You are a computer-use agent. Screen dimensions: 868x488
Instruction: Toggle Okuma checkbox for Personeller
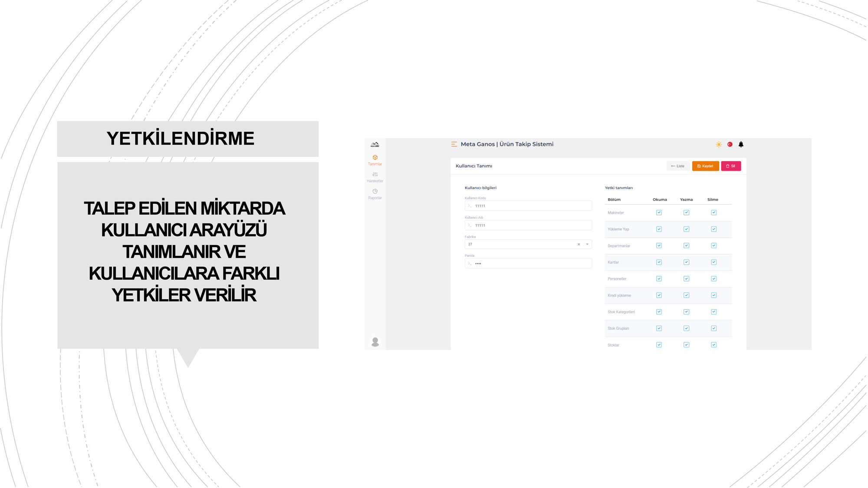tap(659, 278)
